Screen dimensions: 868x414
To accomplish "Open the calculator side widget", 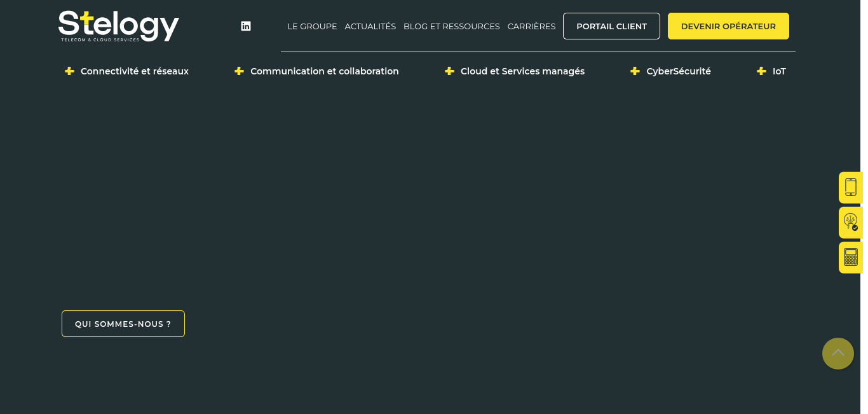I will tap(851, 258).
